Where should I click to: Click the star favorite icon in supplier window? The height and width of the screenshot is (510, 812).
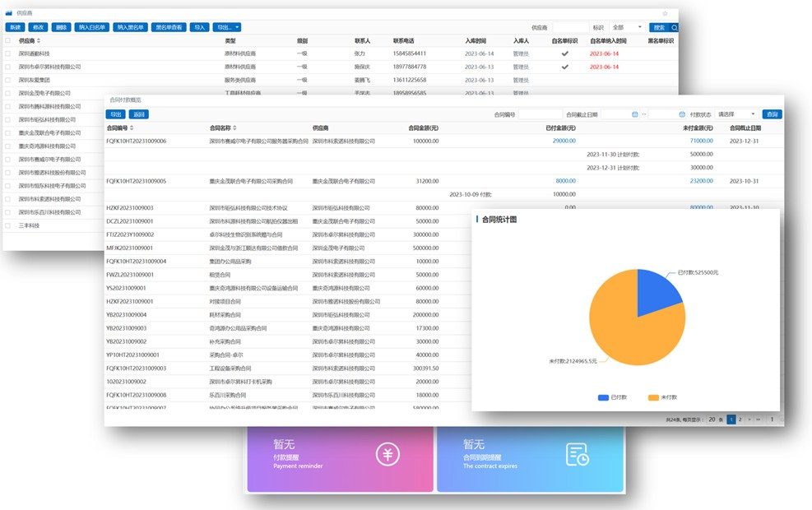coord(665,13)
